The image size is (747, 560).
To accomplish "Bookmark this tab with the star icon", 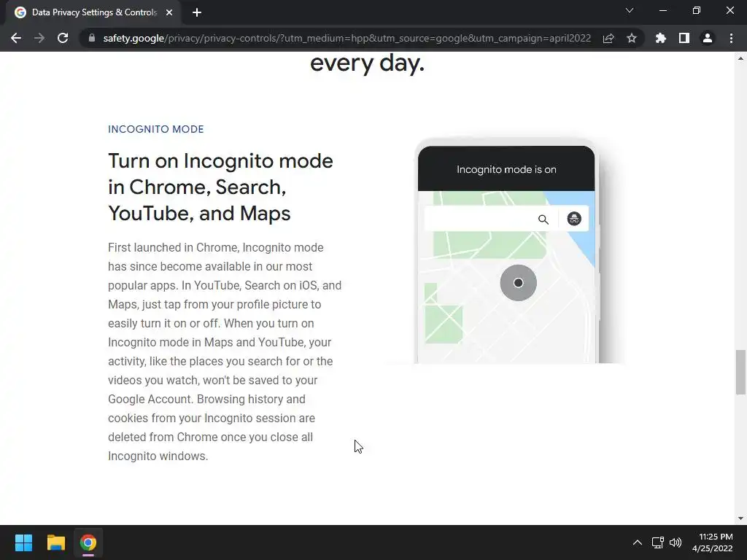I will click(632, 38).
